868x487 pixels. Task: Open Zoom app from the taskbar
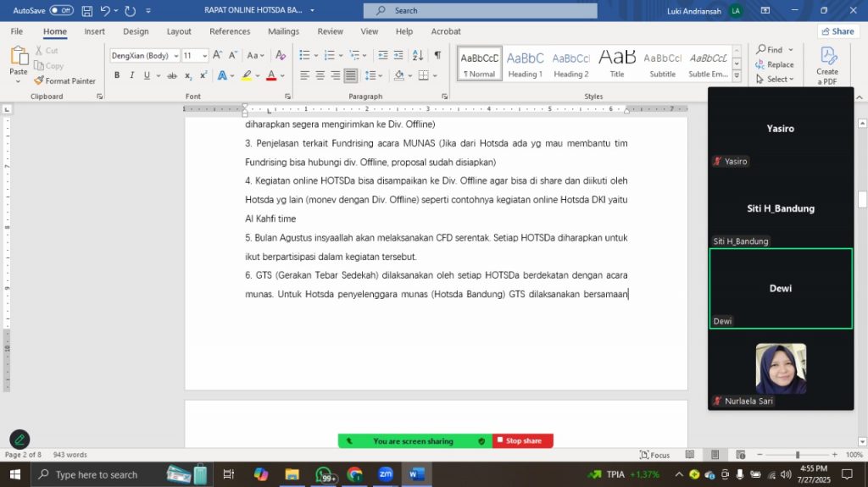tap(386, 474)
